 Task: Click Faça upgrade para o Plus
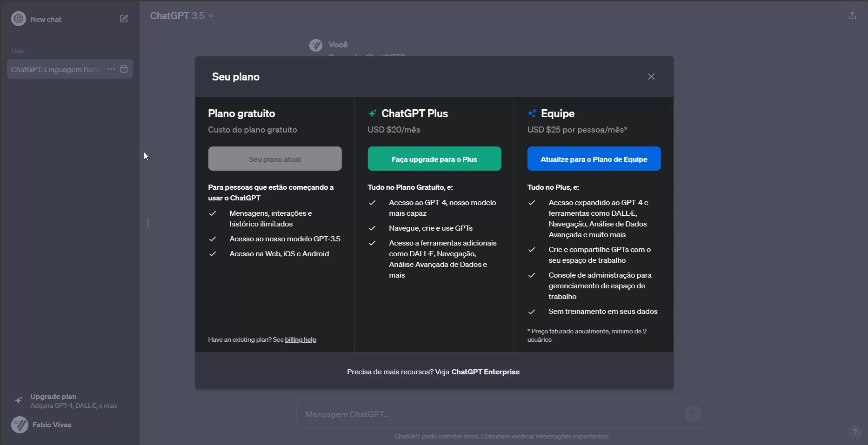coord(434,159)
